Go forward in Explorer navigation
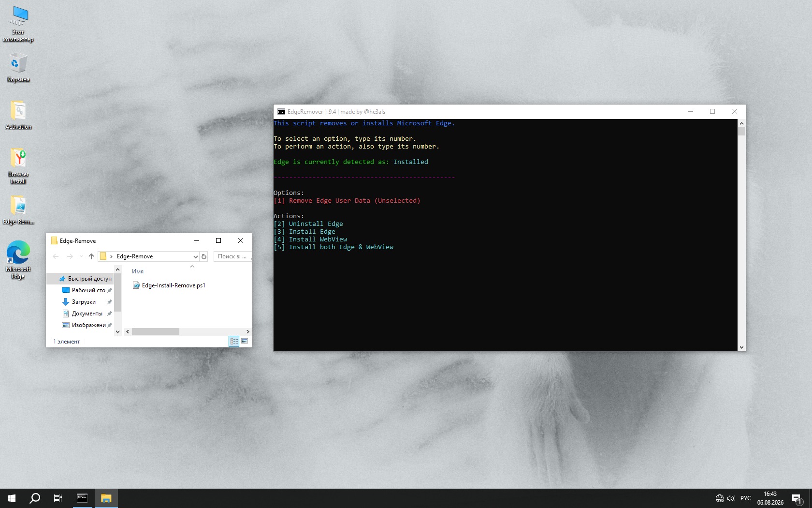The height and width of the screenshot is (508, 812). pos(70,256)
